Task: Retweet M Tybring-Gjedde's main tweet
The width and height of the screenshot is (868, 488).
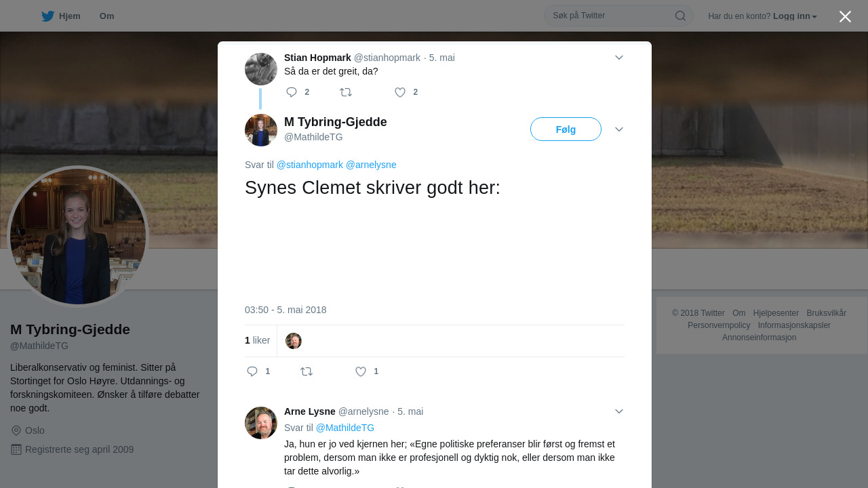Action: [x=307, y=371]
